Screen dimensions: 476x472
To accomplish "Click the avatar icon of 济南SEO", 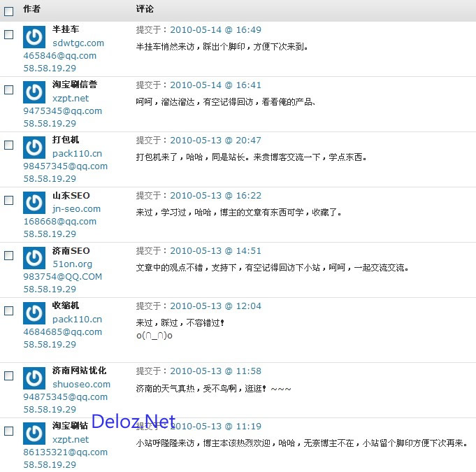I will (34, 258).
